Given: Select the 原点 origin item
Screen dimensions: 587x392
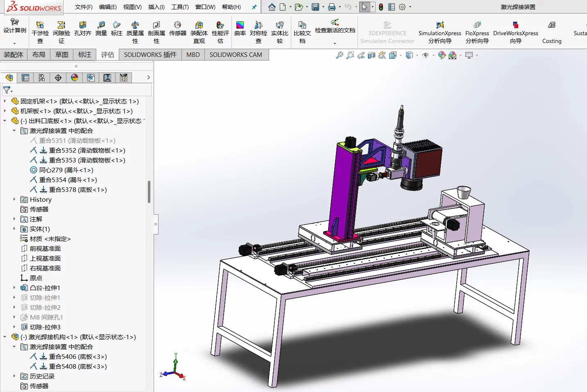Looking at the screenshot, I should (32, 278).
